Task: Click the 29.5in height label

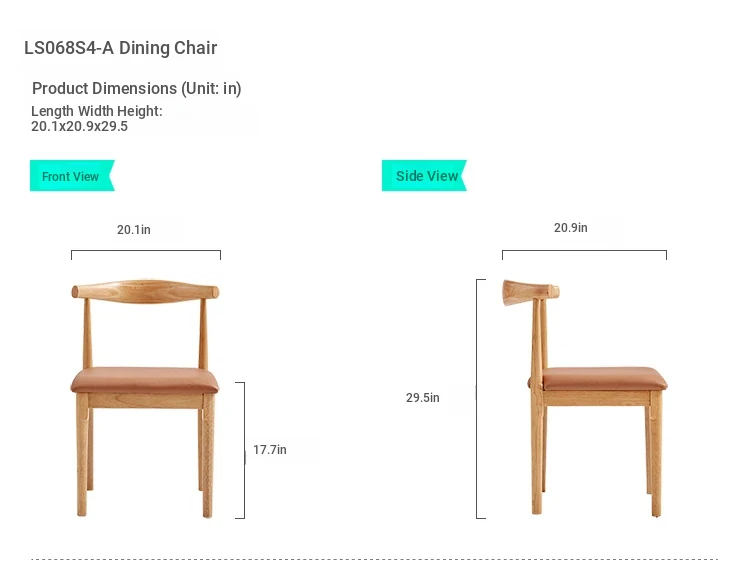Action: 422,397
